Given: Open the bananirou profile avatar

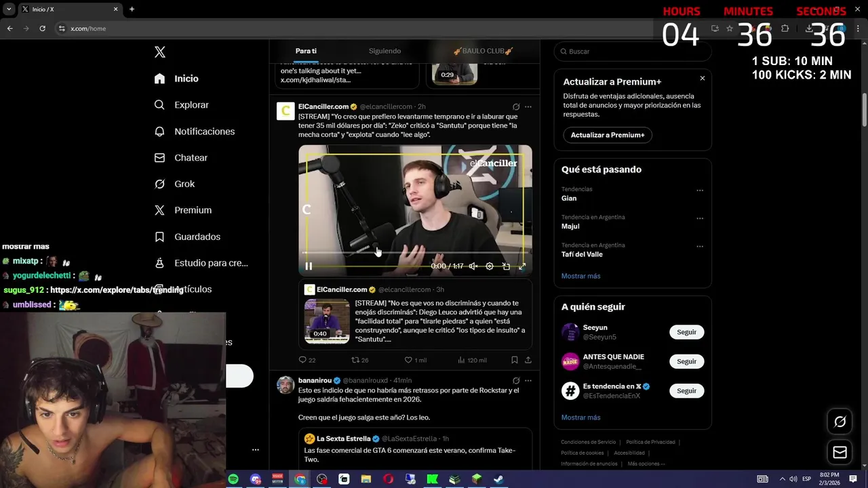Looking at the screenshot, I should [285, 385].
